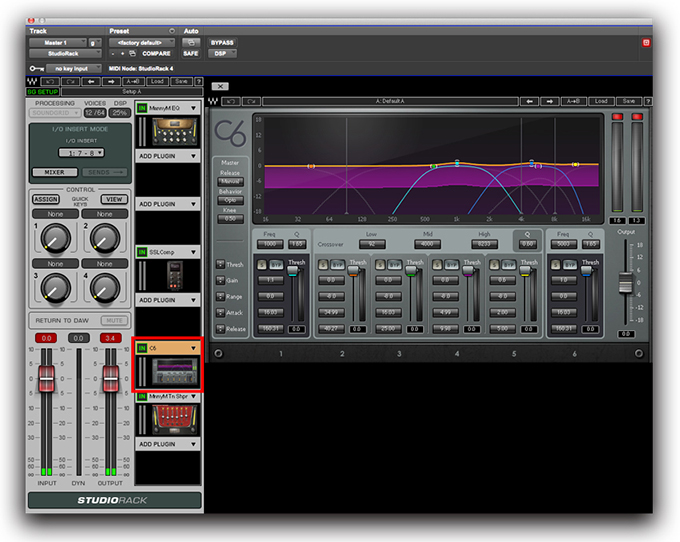Toggle the C6 IN button in rack

[142, 348]
